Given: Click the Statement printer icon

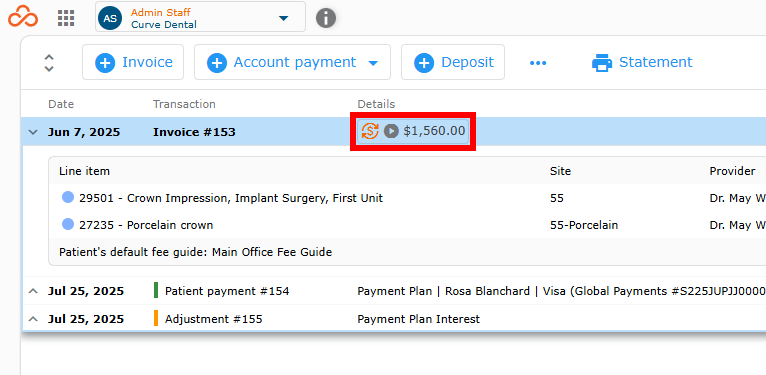Looking at the screenshot, I should tap(602, 63).
